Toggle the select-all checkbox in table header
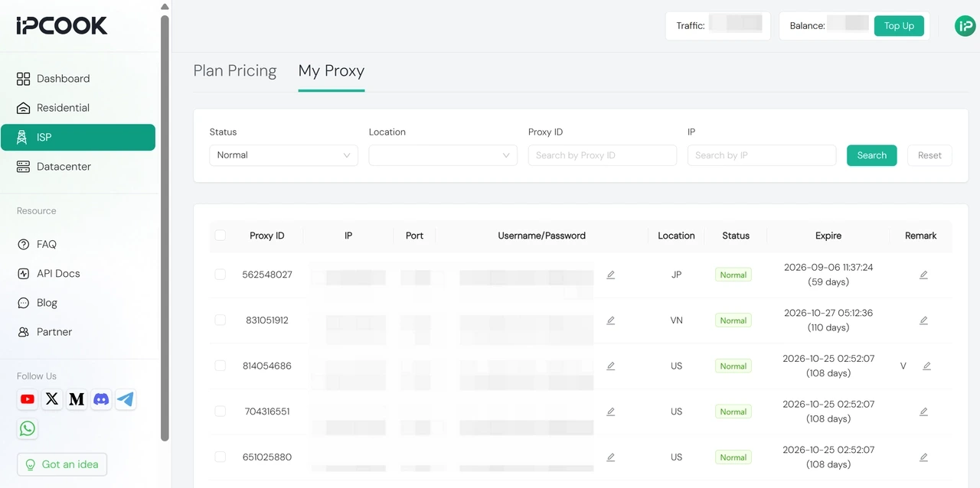Viewport: 980px width, 488px height. 220,236
